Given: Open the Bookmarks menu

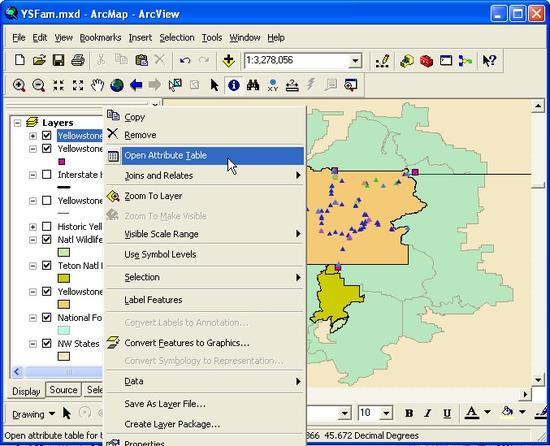Looking at the screenshot, I should [100, 38].
